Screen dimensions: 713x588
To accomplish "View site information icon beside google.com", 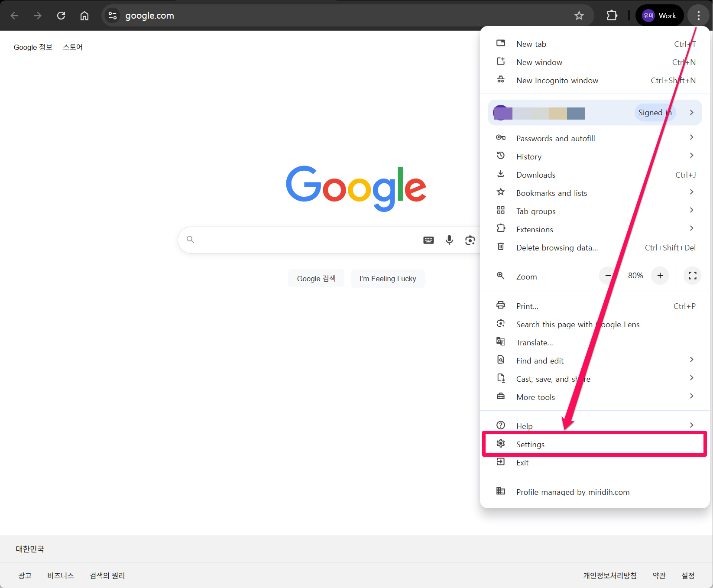I will (113, 16).
